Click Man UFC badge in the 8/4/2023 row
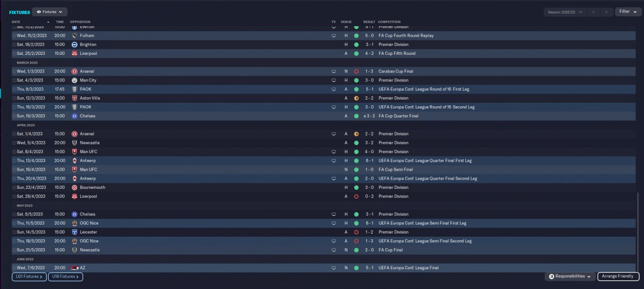Screen dimensions: 644x289 click(74, 152)
